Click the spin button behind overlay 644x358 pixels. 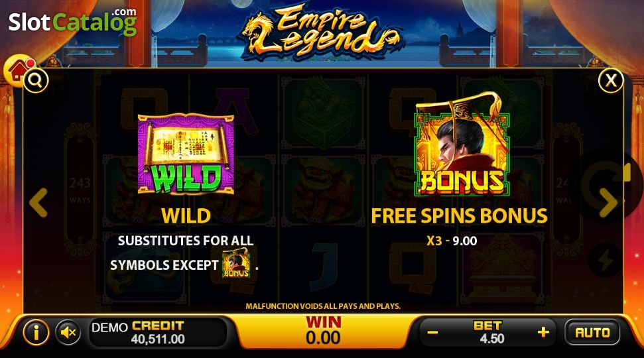[606, 185]
